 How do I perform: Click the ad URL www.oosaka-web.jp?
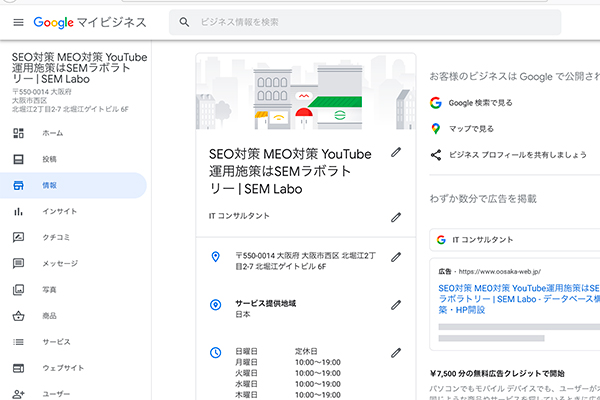click(499, 271)
